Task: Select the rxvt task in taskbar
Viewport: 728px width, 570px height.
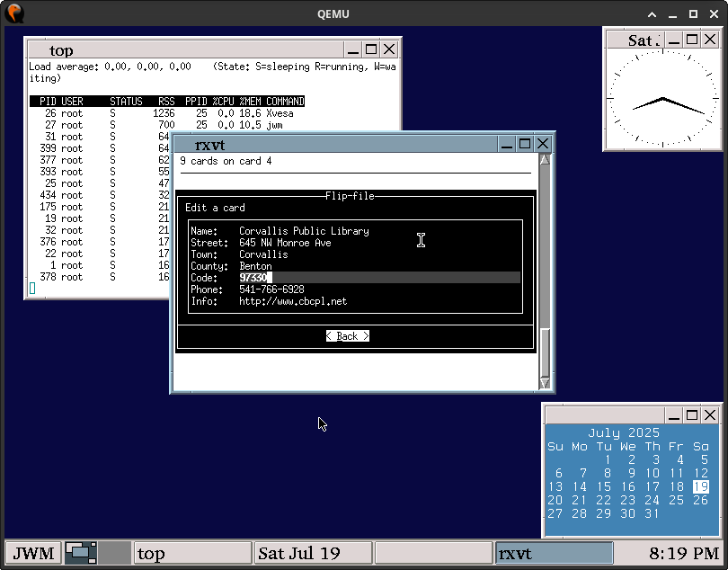Action: click(555, 553)
